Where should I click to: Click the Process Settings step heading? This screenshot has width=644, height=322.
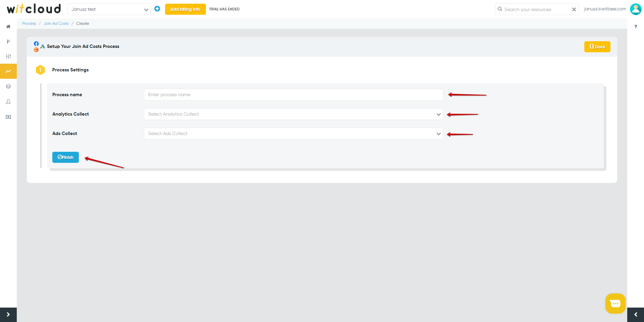(70, 70)
